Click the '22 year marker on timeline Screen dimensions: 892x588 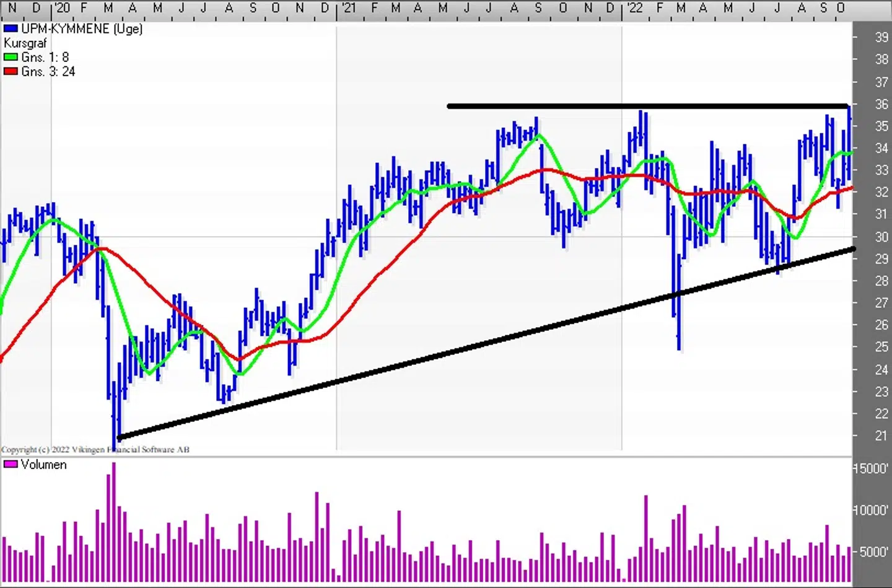[634, 8]
